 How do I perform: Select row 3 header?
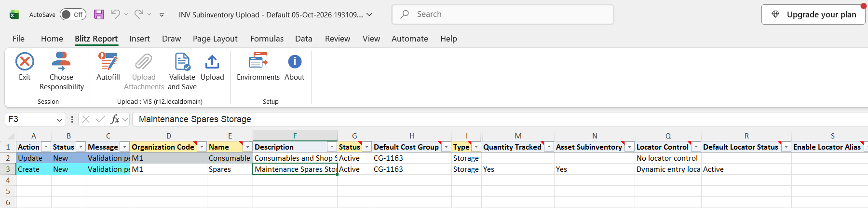pos(8,169)
